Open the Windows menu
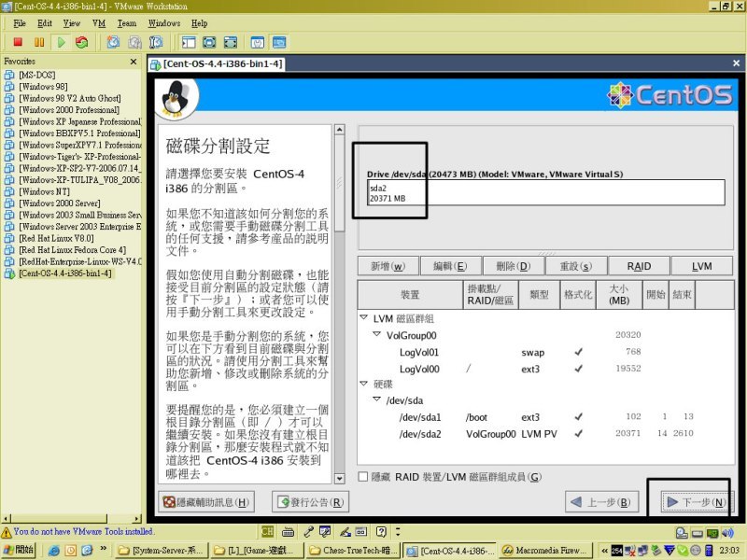747x560 pixels. pyautogui.click(x=164, y=23)
